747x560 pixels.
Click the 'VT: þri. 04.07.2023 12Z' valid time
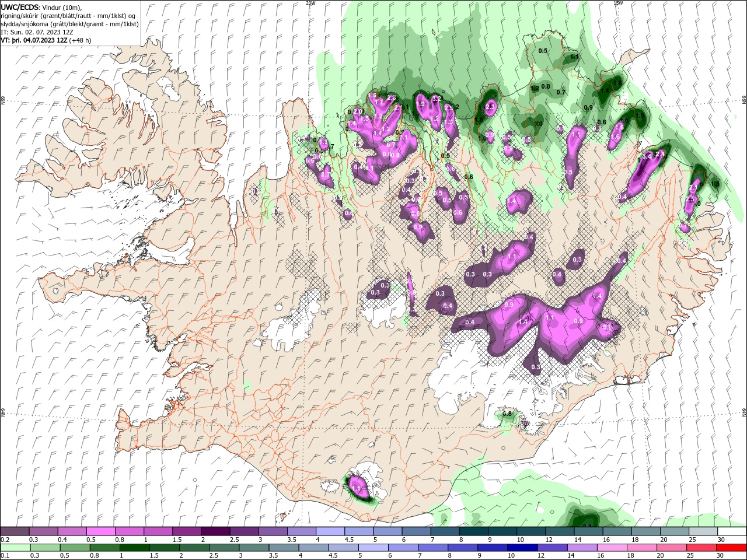click(34, 40)
